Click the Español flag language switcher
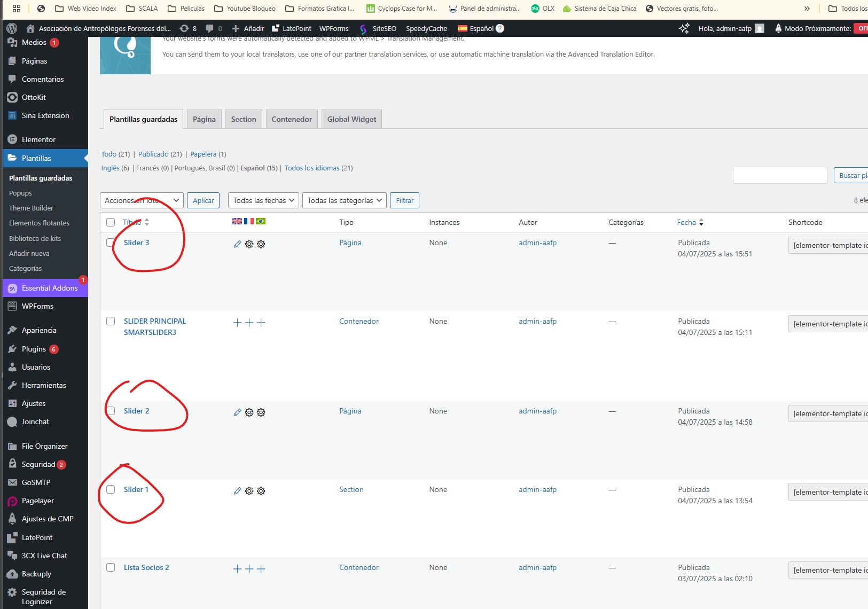The height and width of the screenshot is (609, 868). click(x=475, y=28)
